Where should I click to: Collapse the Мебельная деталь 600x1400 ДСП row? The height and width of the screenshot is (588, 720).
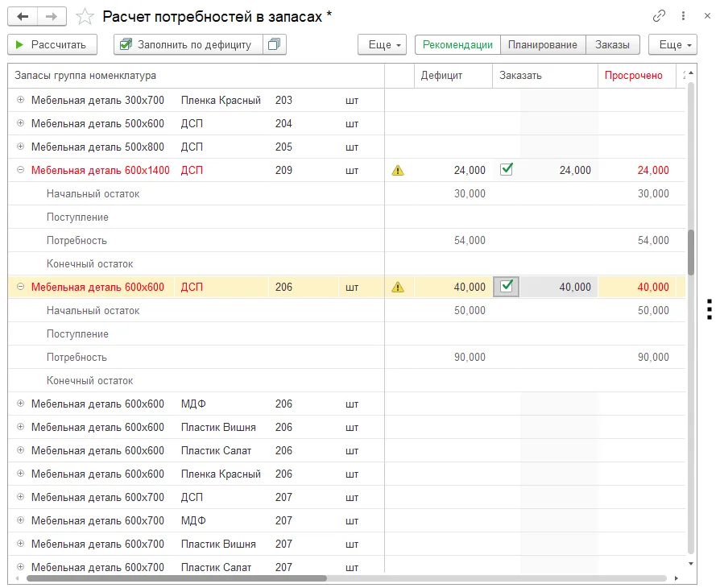[x=20, y=170]
